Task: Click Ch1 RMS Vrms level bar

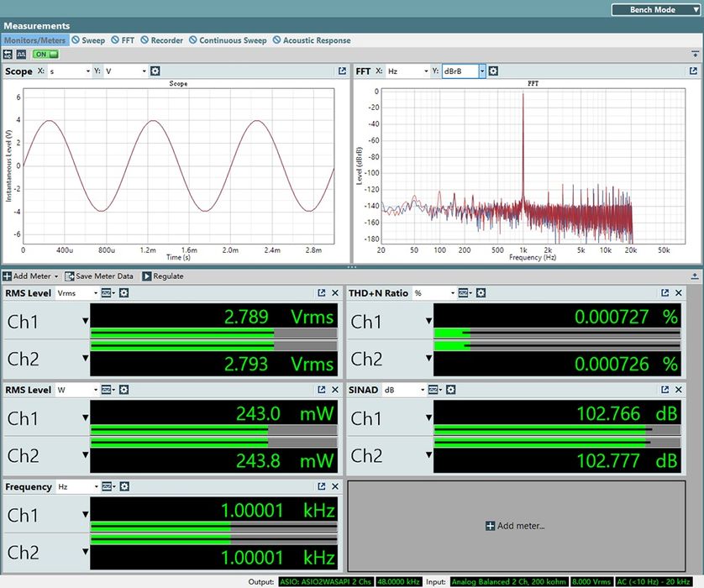Action: coord(213,333)
